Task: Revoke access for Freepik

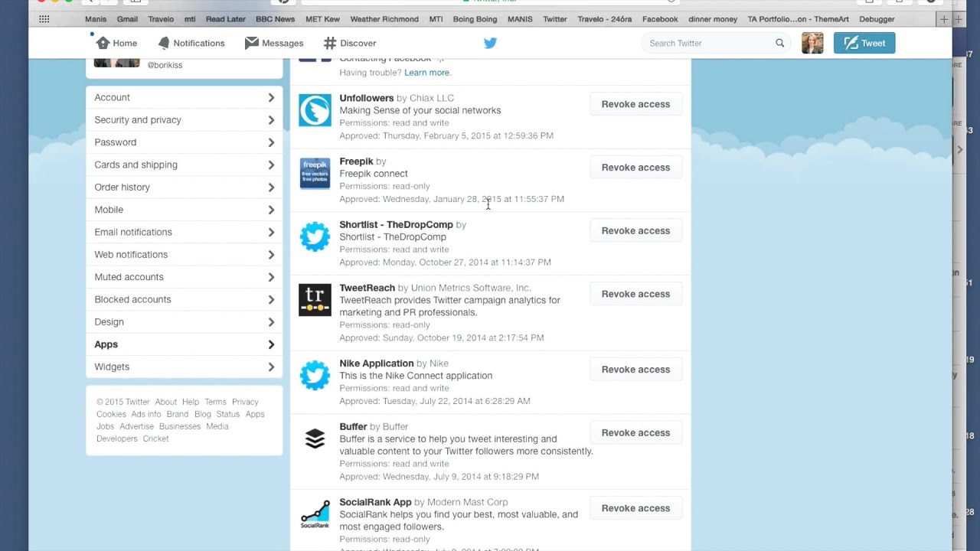Action: (x=635, y=168)
